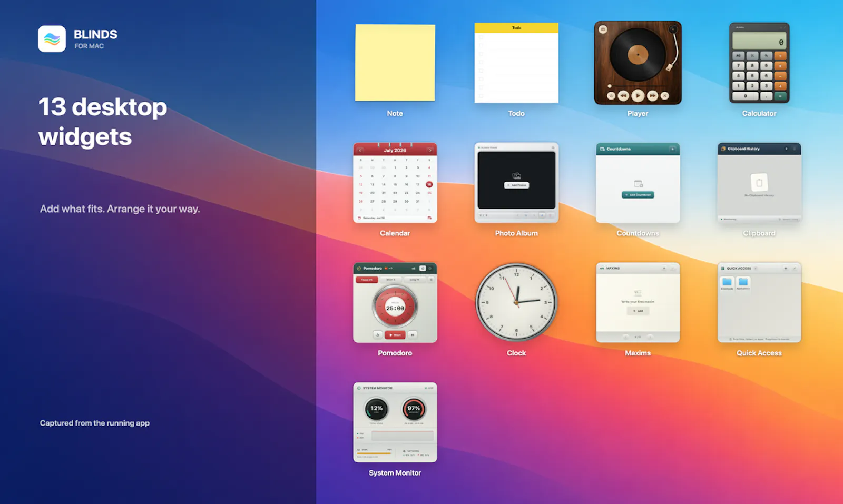Tap the 5 key on the Calculator
The width and height of the screenshot is (843, 504).
[x=752, y=76]
